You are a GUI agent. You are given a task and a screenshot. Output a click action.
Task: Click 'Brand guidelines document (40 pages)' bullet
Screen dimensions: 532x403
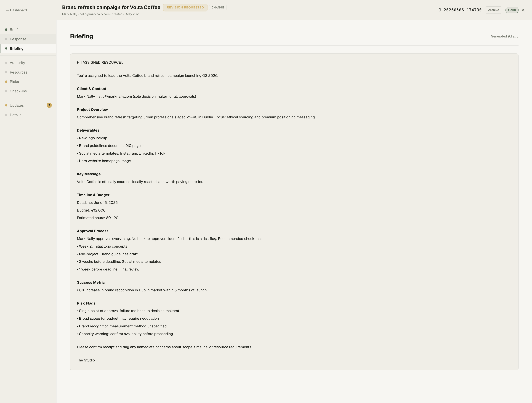coord(110,146)
